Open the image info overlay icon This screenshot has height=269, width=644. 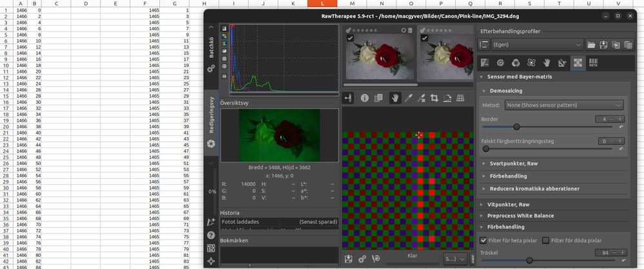(364, 98)
